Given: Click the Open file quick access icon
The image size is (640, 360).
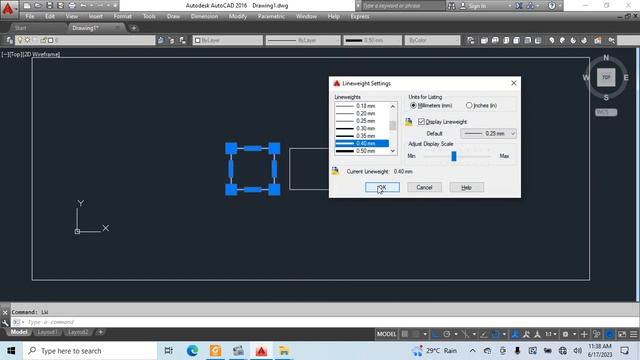Looking at the screenshot, I should [x=38, y=6].
